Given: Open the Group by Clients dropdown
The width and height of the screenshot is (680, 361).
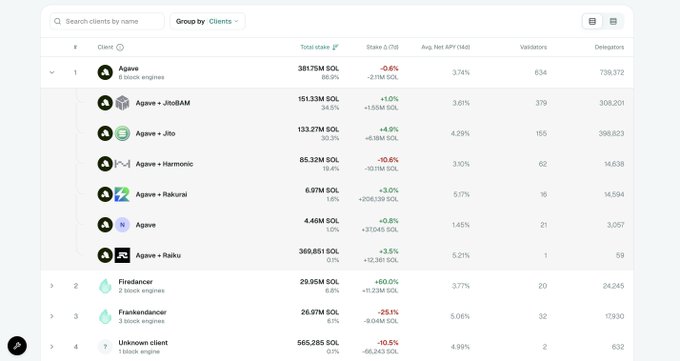Looking at the screenshot, I should click(x=207, y=21).
